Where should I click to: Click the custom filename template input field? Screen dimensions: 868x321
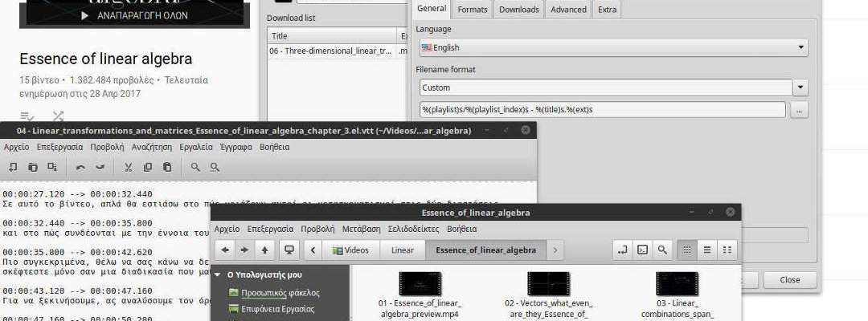[x=603, y=110]
